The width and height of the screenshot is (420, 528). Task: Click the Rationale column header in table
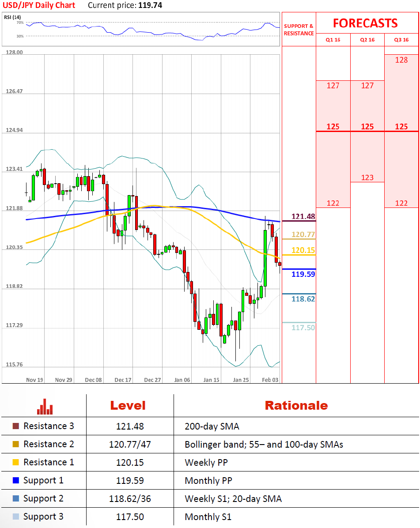(x=296, y=405)
